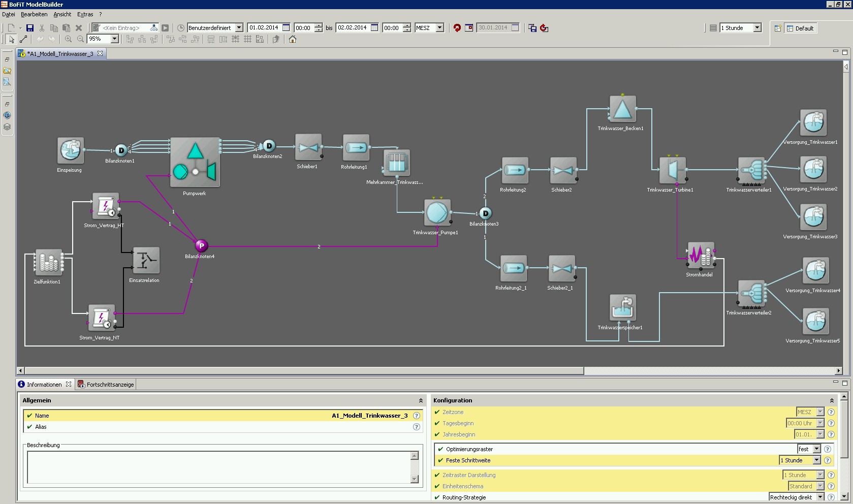Open the zoom percentage 95% dropdown
The image size is (853, 504).
click(x=115, y=39)
